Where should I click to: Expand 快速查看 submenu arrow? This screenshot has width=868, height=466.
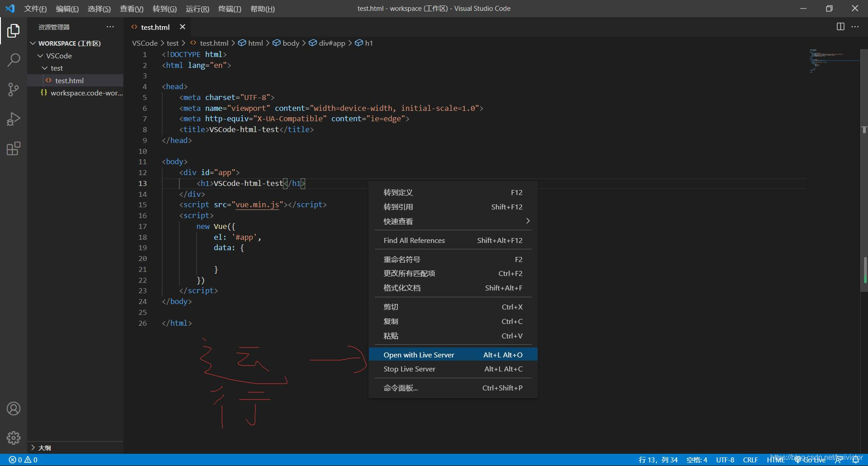click(527, 221)
